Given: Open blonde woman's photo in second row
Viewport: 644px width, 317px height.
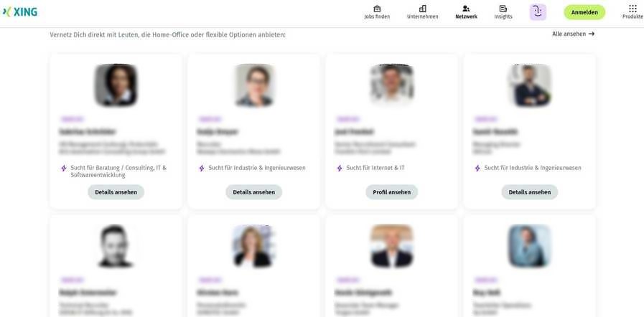Looking at the screenshot, I should [254, 246].
